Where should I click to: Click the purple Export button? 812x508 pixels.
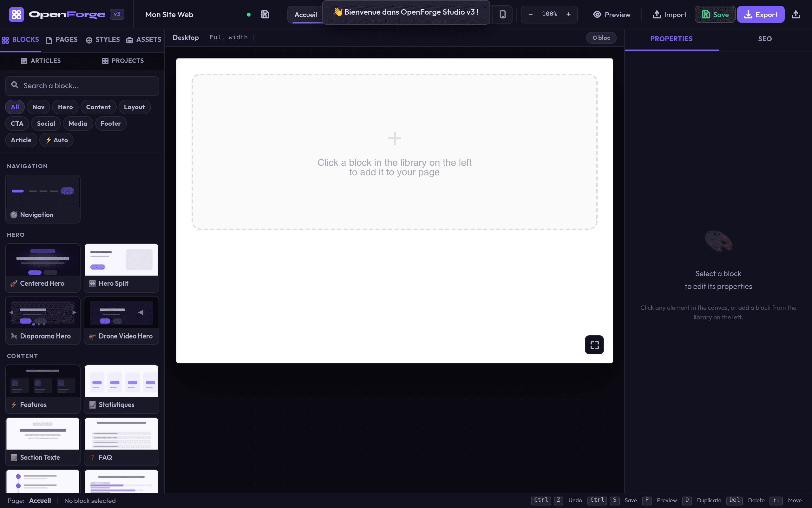click(x=761, y=15)
